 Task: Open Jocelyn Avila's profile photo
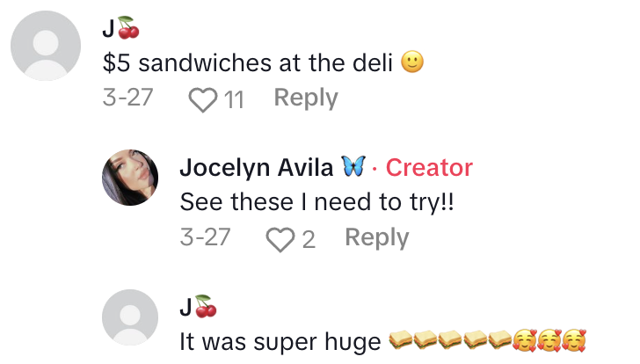(x=131, y=177)
